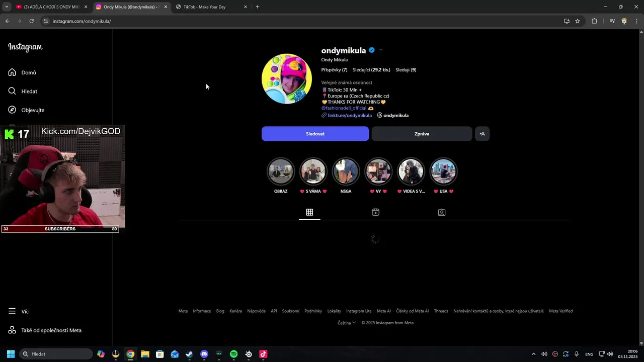Go back in browser history

7,21
